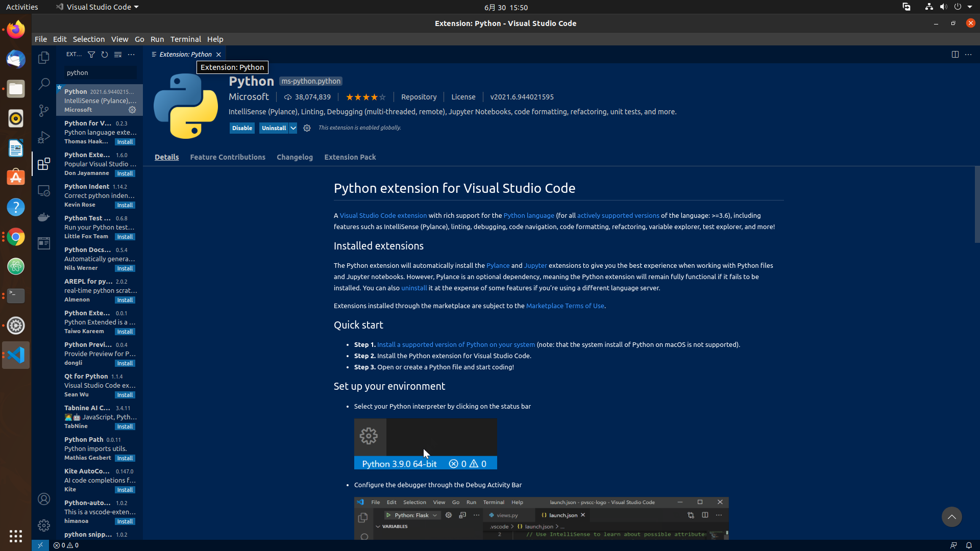The image size is (980, 551).
Task: Click the extensions search box containing python
Action: pyautogui.click(x=101, y=72)
